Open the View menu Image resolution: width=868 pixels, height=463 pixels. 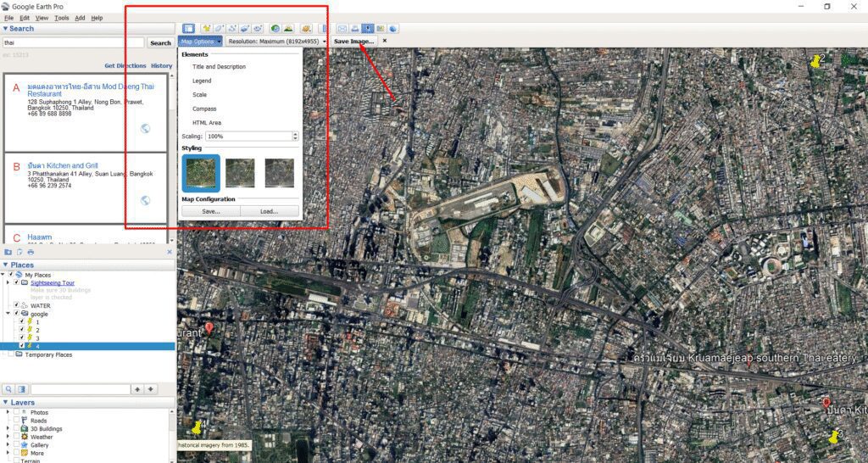(42, 18)
